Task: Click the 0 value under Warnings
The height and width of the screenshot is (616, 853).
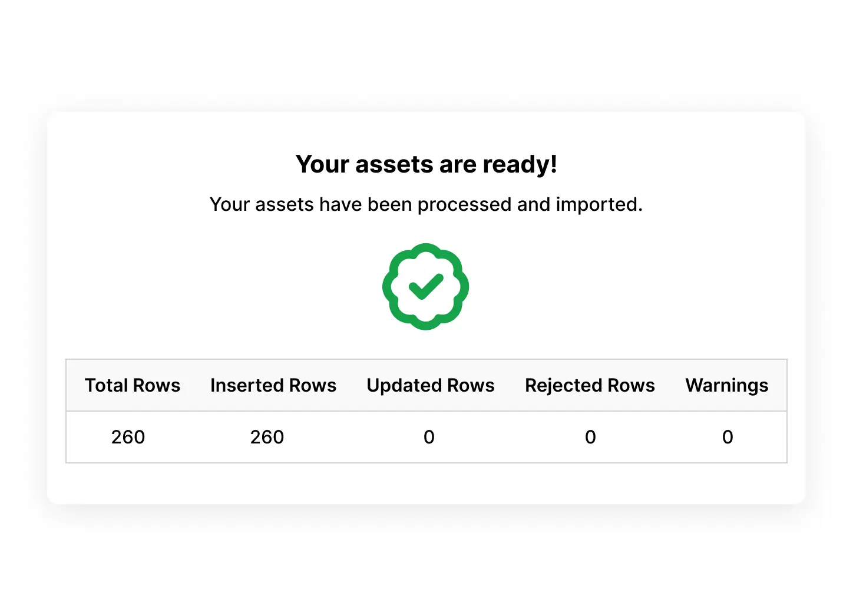Action: tap(728, 437)
